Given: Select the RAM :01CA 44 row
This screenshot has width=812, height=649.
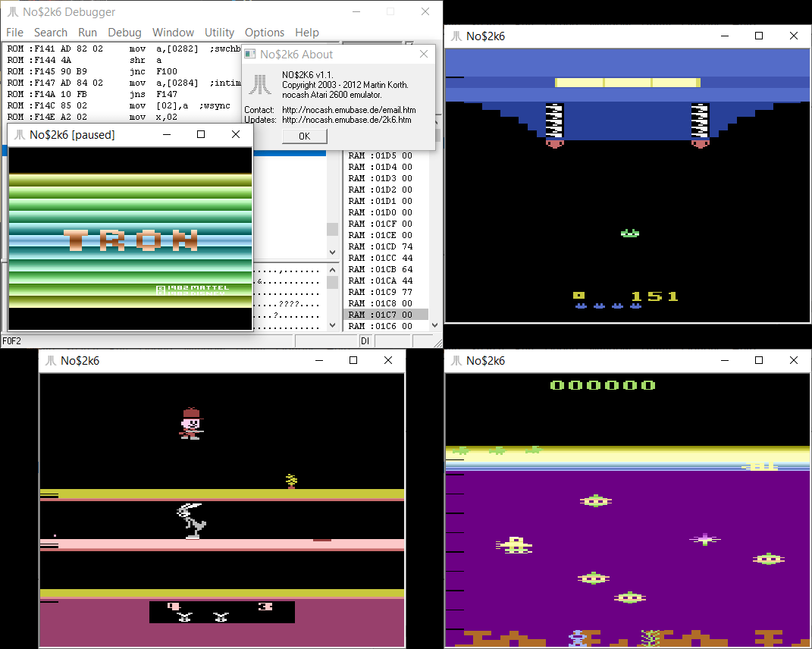Looking at the screenshot, I should (386, 281).
